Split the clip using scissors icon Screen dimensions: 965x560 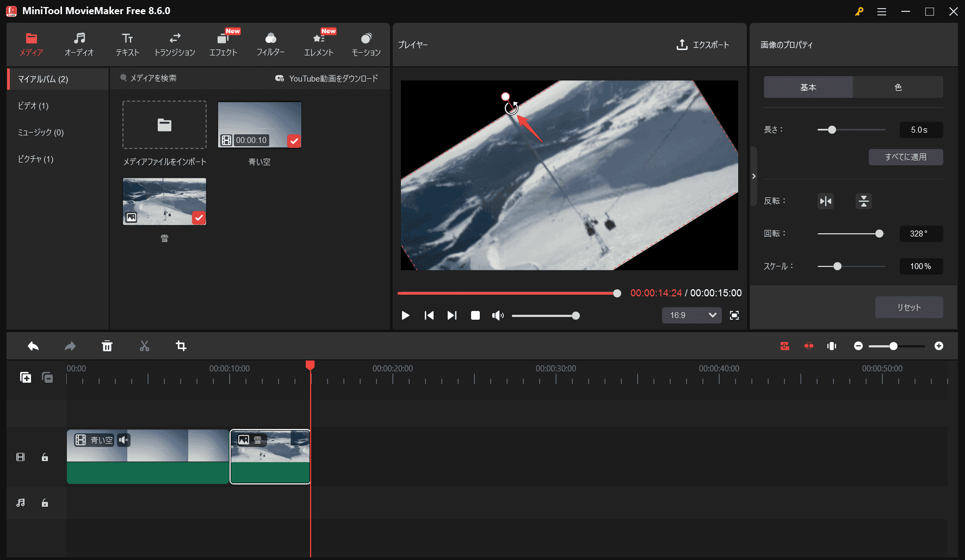point(144,346)
